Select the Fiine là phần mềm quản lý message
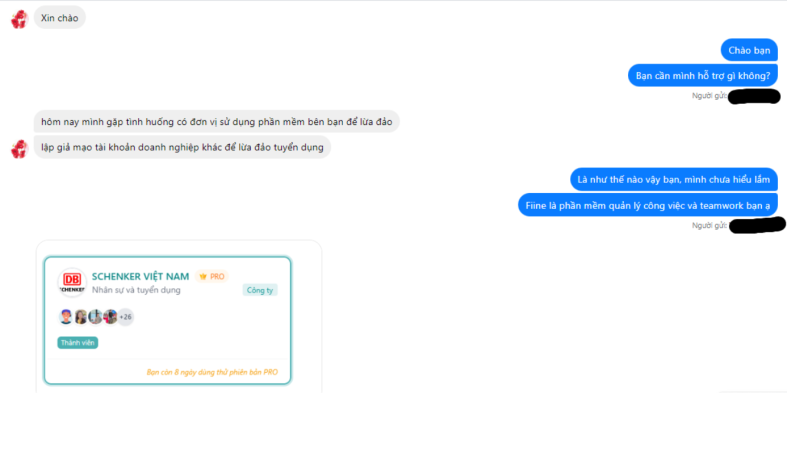 click(647, 205)
